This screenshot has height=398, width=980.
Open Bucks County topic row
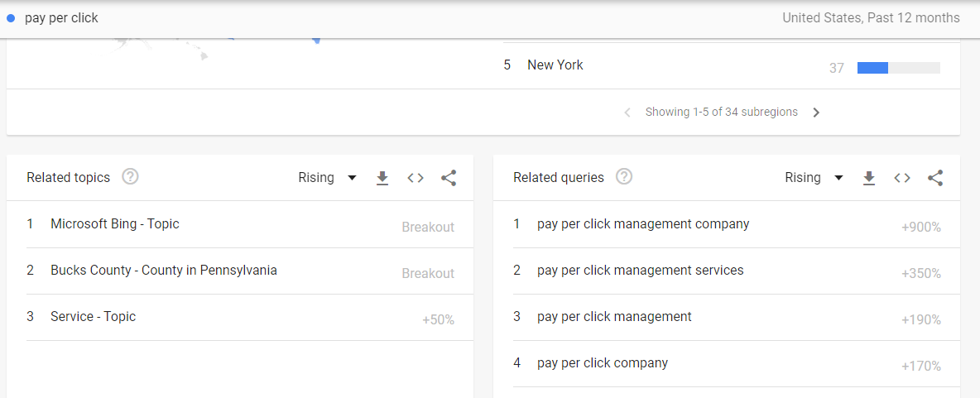click(x=240, y=271)
